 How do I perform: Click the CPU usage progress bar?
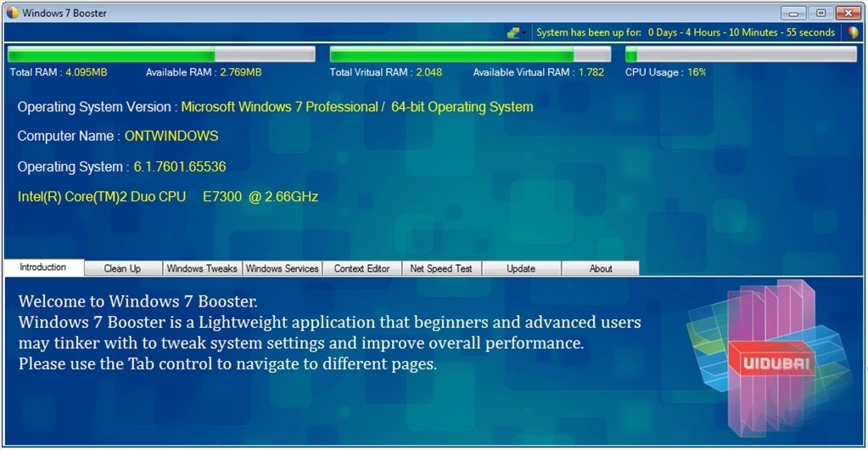(741, 54)
